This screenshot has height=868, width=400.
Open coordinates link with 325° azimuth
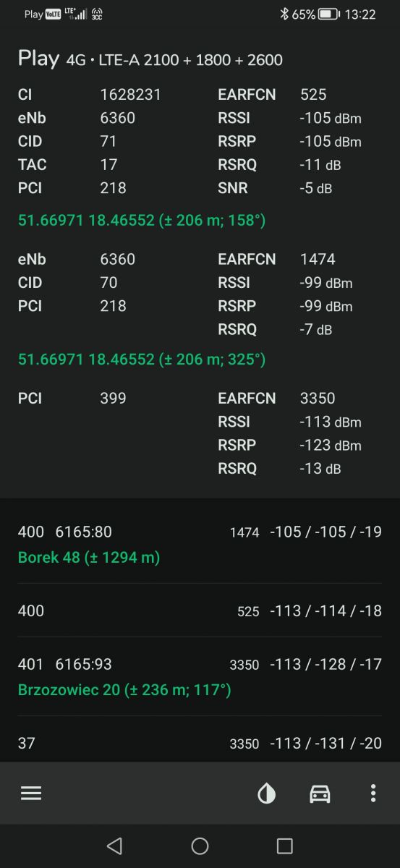click(x=142, y=359)
